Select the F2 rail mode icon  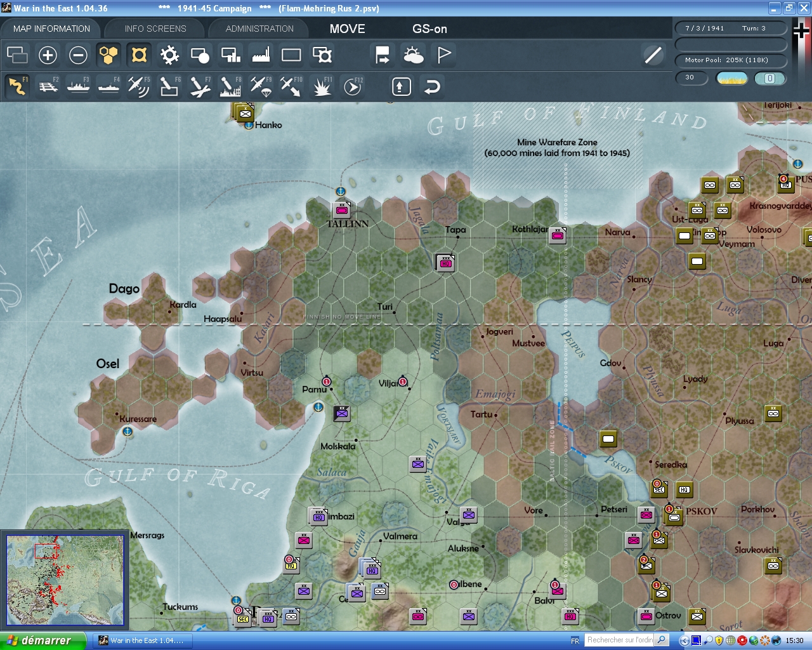point(48,86)
